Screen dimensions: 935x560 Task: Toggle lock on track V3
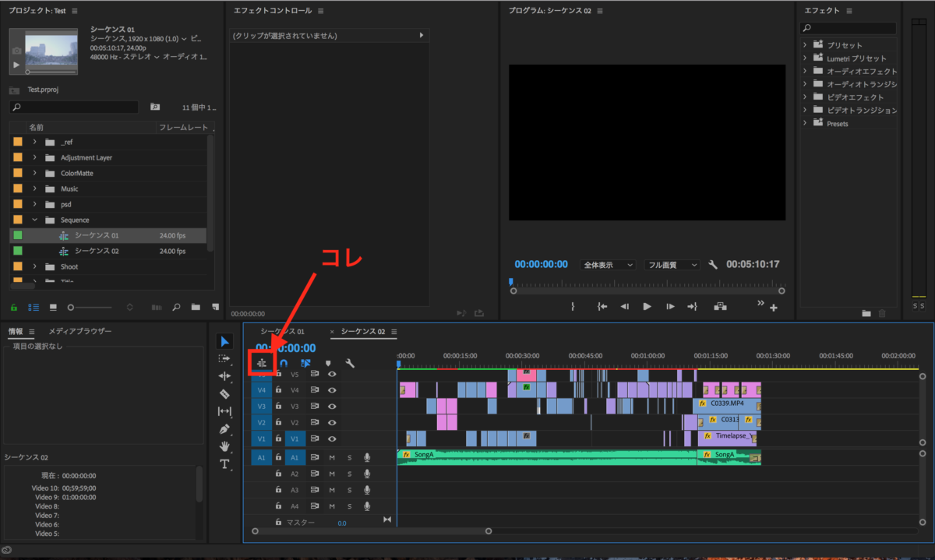(278, 406)
